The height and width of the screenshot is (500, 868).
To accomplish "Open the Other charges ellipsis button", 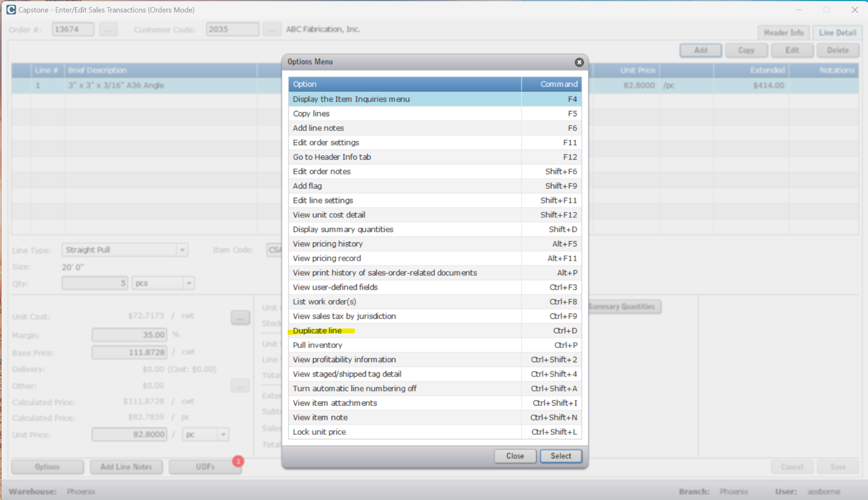I will 240,386.
